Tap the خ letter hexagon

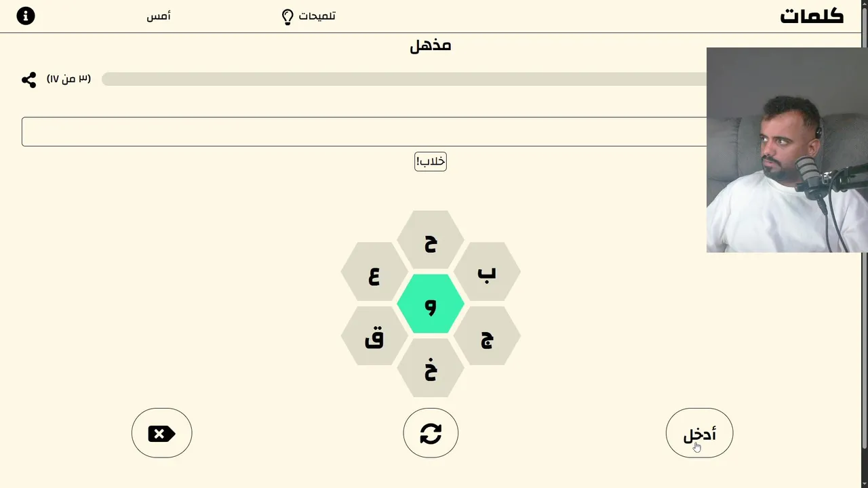(431, 368)
